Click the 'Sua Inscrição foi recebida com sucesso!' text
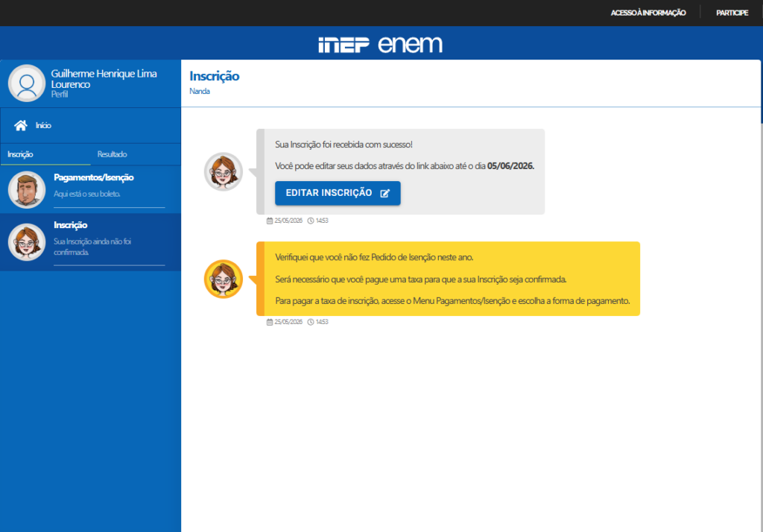The width and height of the screenshot is (763, 532). [x=343, y=145]
